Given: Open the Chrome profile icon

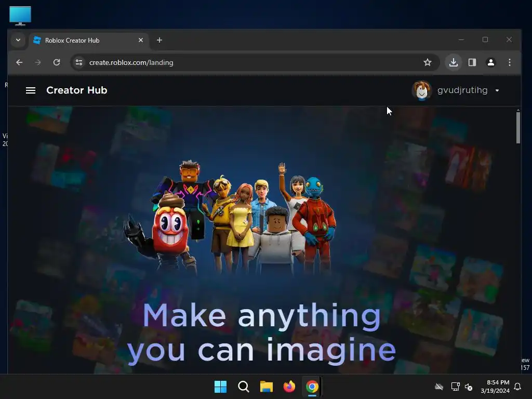Looking at the screenshot, I should tap(491, 62).
